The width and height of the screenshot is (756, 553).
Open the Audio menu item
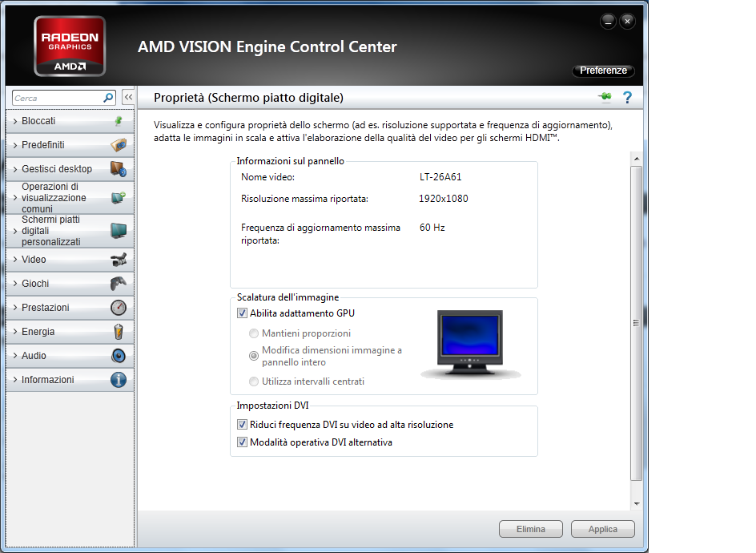click(x=70, y=356)
